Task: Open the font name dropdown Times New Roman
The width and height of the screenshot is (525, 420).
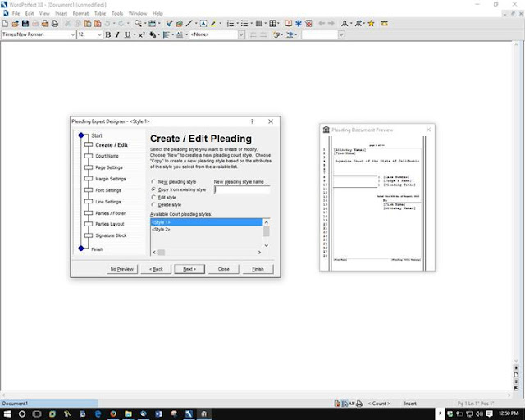Action: tap(73, 34)
